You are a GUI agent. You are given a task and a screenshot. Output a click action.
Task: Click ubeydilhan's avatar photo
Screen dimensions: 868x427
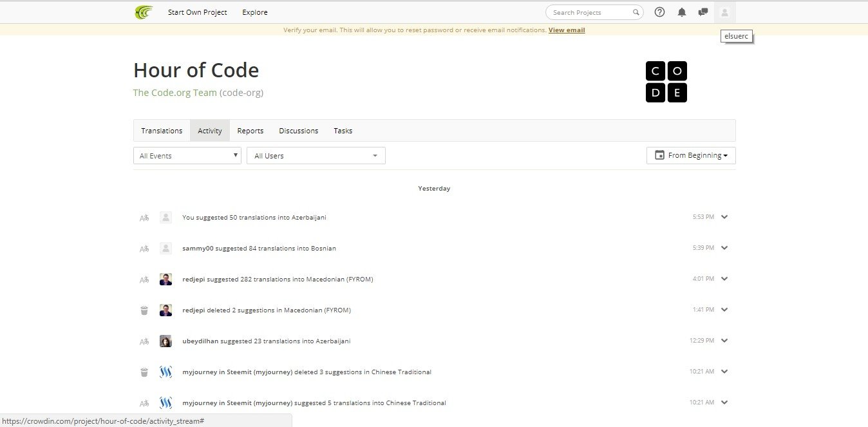tap(165, 341)
